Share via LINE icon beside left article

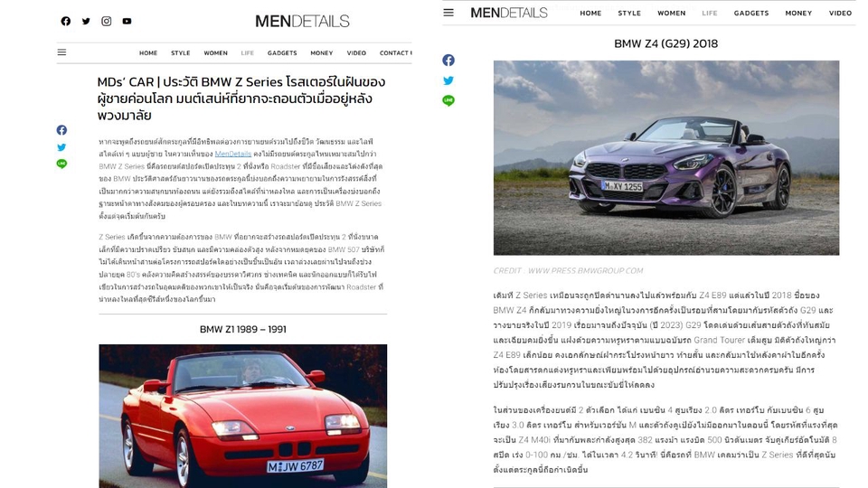pos(61,164)
